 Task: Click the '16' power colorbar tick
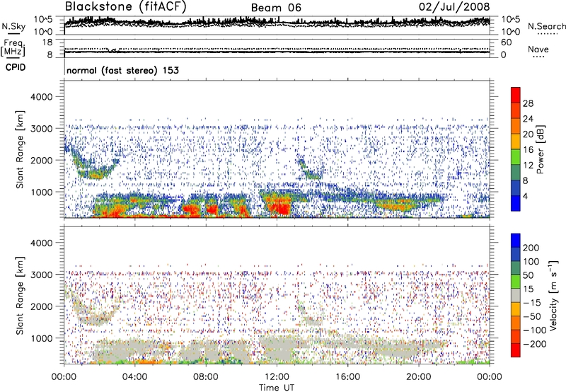(528, 150)
